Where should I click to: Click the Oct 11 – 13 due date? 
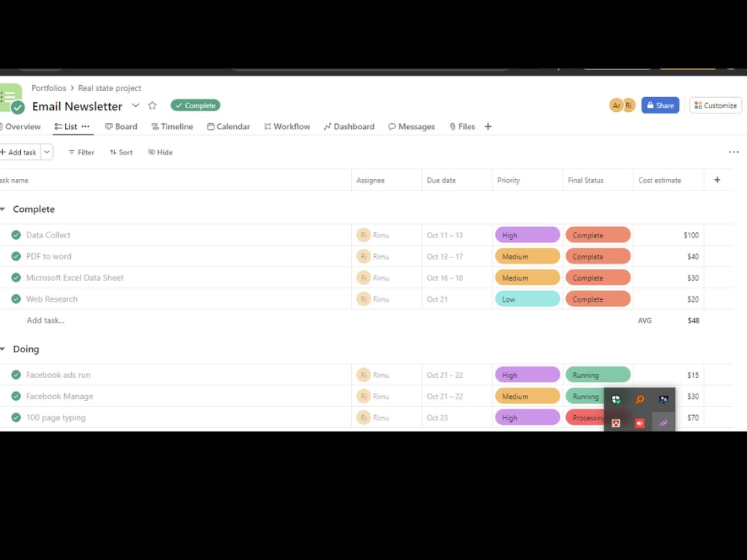(x=444, y=235)
